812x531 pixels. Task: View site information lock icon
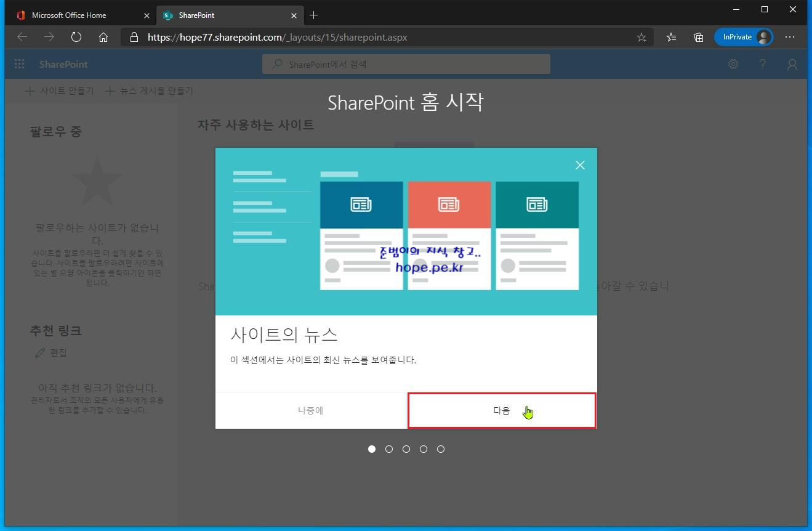(134, 37)
